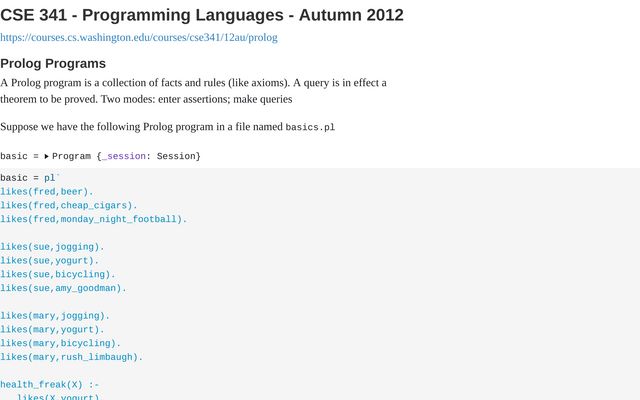Click the likes(mary,yogurt) code line
Image resolution: width=640 pixels, height=400 pixels.
(52, 329)
